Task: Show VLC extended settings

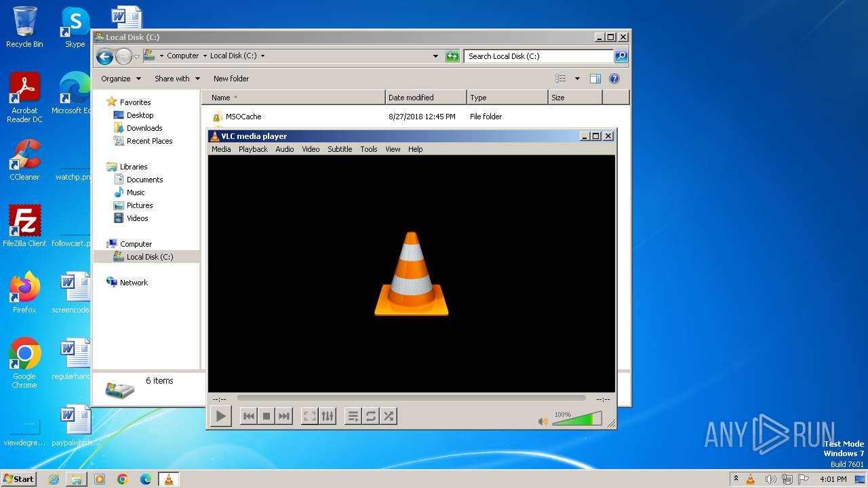Action: point(328,416)
